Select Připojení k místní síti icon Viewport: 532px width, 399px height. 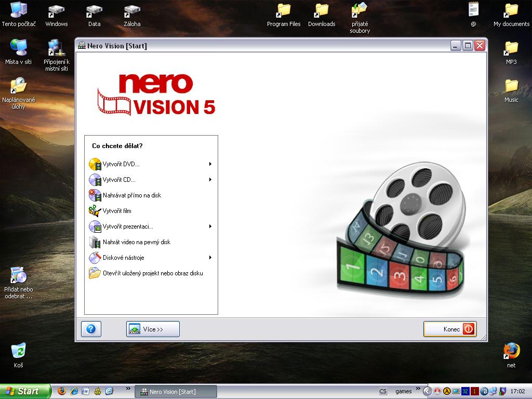point(56,55)
